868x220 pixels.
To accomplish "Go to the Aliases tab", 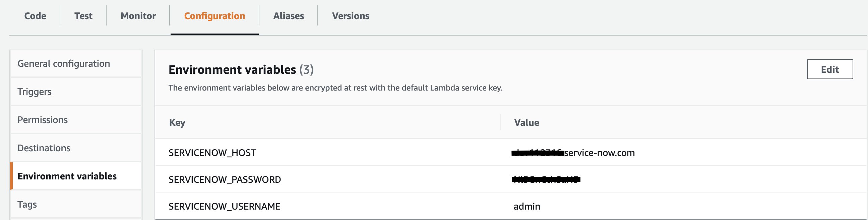I will click(x=289, y=16).
